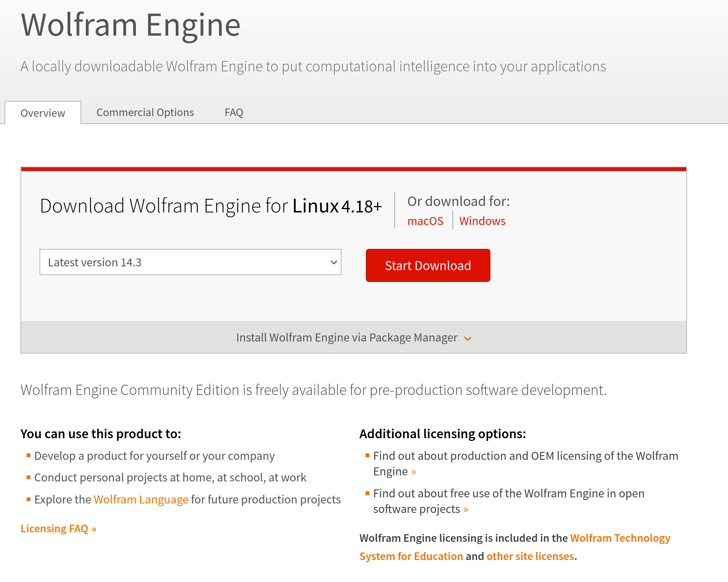This screenshot has width=728, height=582.
Task: Click the locally downloadable Wolfram Engine subtitle
Action: (x=313, y=66)
